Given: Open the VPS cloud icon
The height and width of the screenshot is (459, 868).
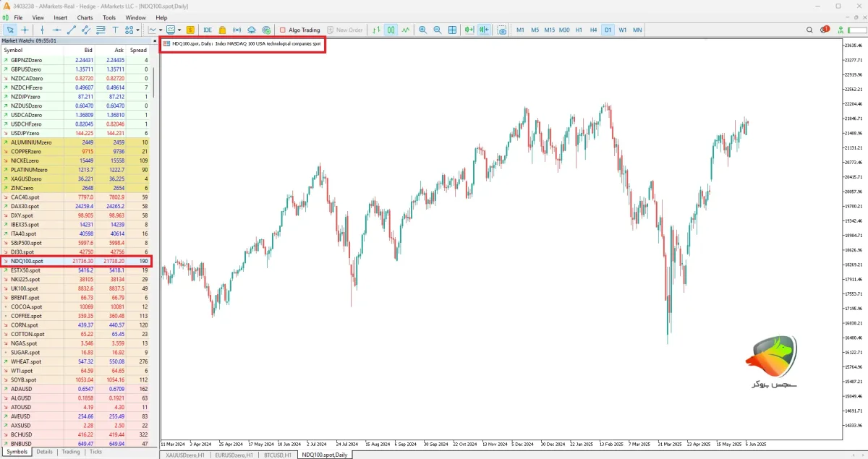Looking at the screenshot, I should tap(252, 30).
